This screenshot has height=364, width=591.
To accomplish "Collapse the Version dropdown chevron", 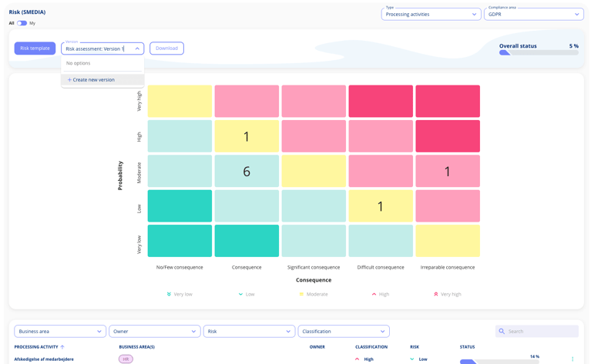I will coord(137,48).
